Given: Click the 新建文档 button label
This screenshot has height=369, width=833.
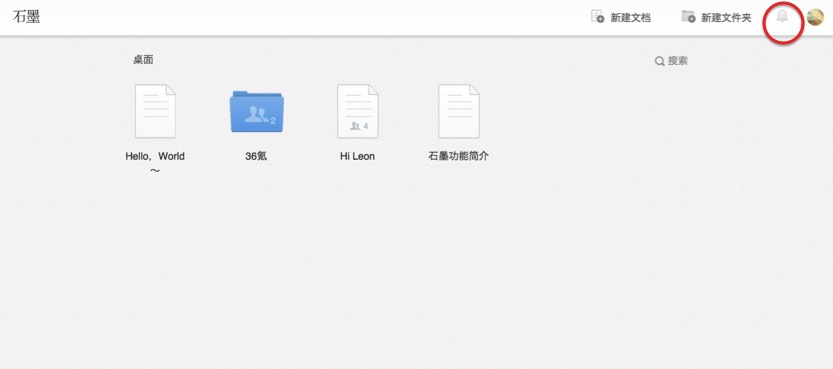Looking at the screenshot, I should pos(631,18).
